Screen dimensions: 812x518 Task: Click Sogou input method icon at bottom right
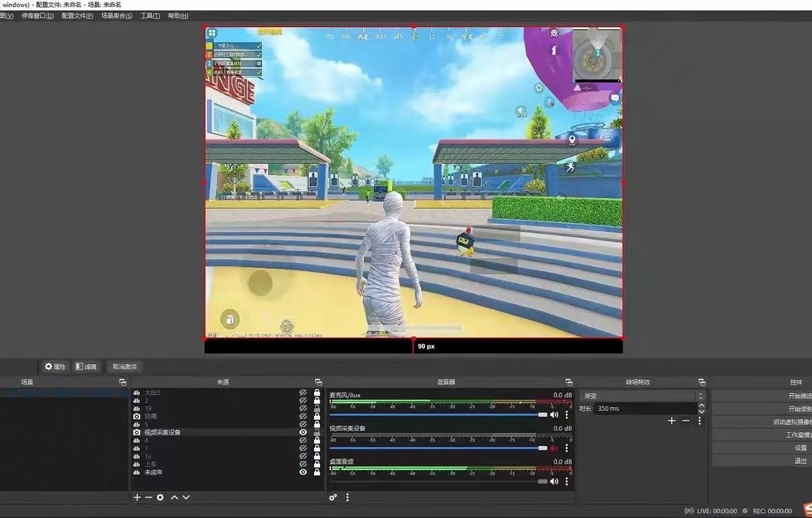click(807, 509)
